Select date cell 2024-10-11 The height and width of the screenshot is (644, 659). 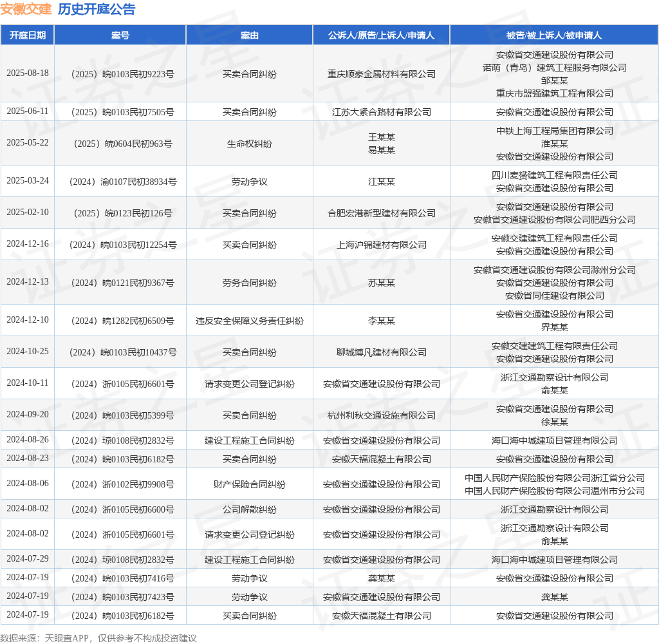tap(28, 383)
